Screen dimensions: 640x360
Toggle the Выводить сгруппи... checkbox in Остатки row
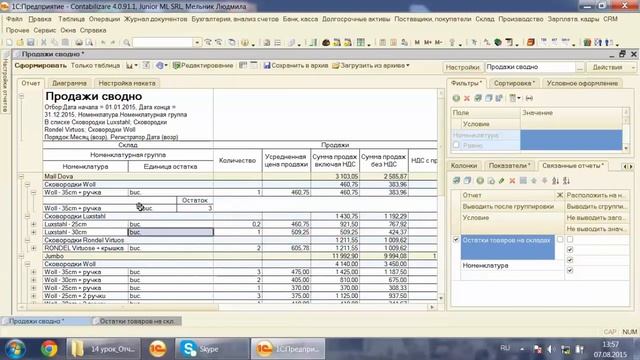coord(570,249)
